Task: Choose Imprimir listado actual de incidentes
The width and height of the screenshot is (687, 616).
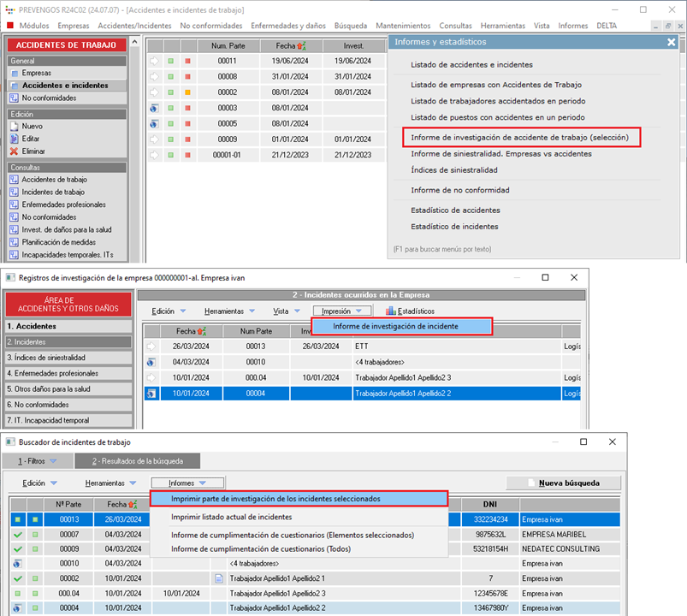Action: 231,517
